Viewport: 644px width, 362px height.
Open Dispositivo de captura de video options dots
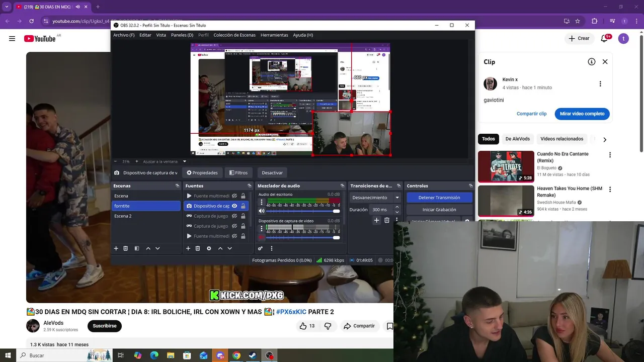[261, 229]
